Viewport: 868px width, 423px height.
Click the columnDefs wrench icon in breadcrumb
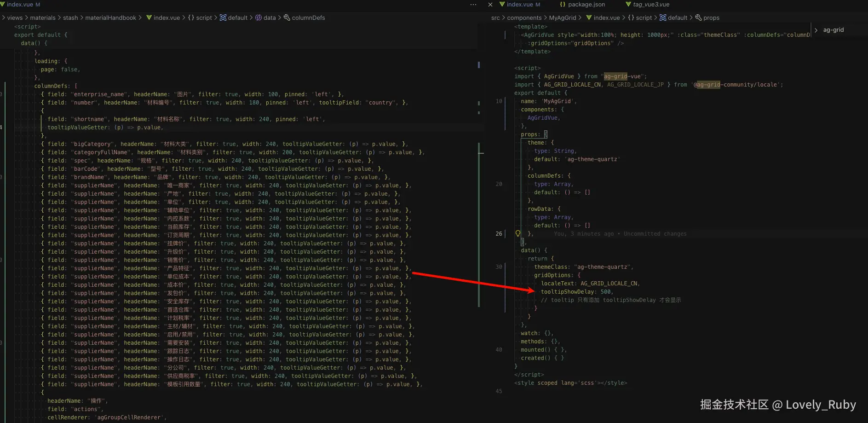tap(287, 17)
